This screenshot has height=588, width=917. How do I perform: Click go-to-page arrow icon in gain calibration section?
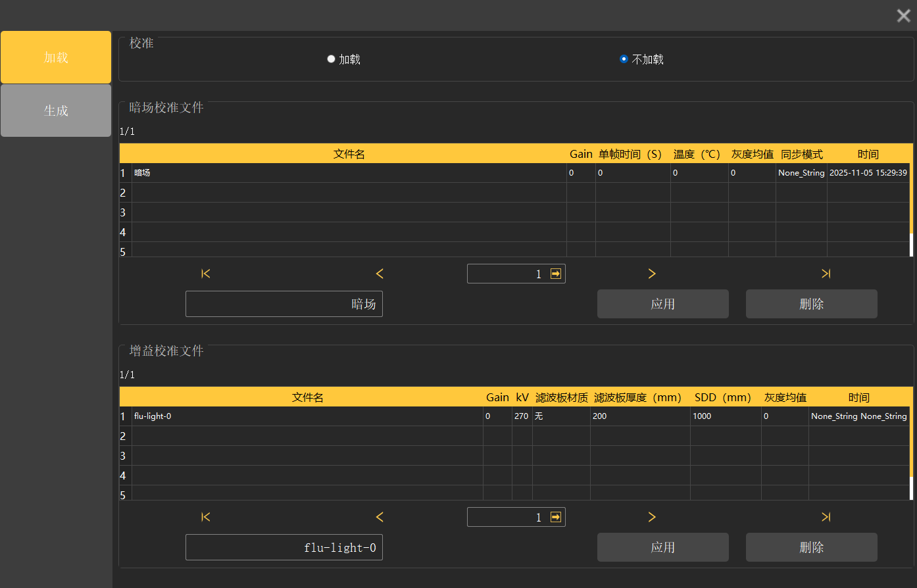(556, 517)
